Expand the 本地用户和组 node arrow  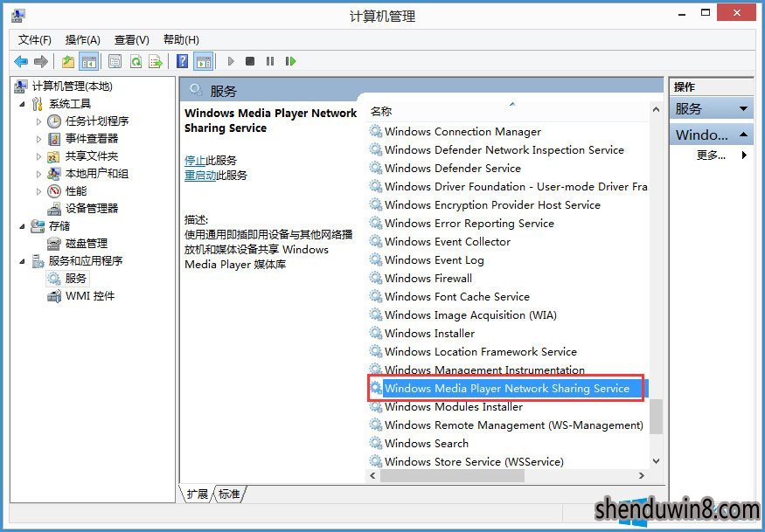[38, 174]
